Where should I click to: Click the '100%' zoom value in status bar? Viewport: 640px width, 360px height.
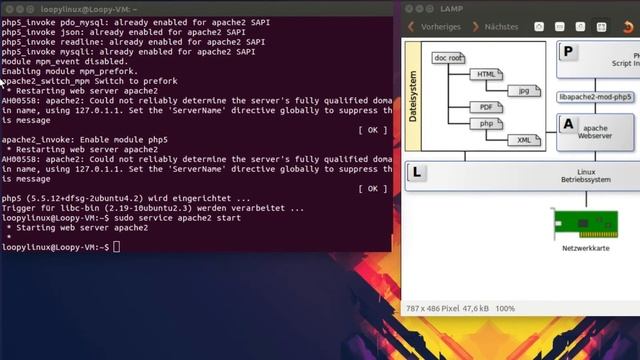(x=505, y=309)
